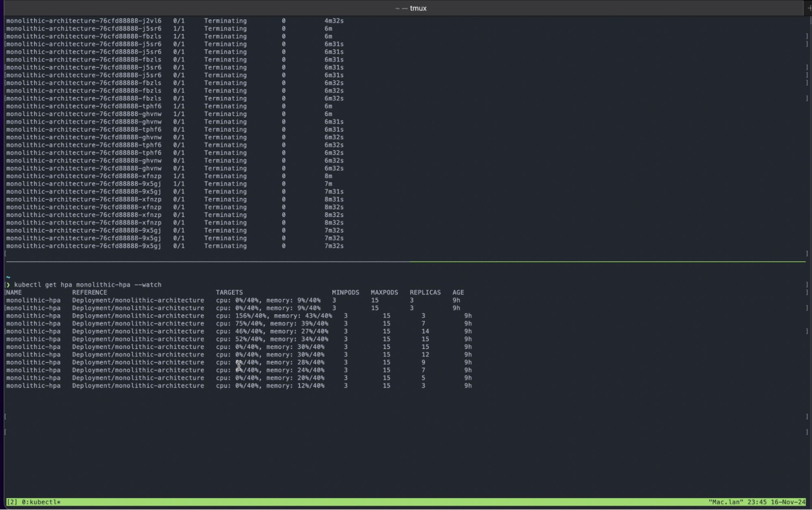Viewport: 812px width, 510px height.
Task: Click the 4m32s age value
Action: [334, 21]
